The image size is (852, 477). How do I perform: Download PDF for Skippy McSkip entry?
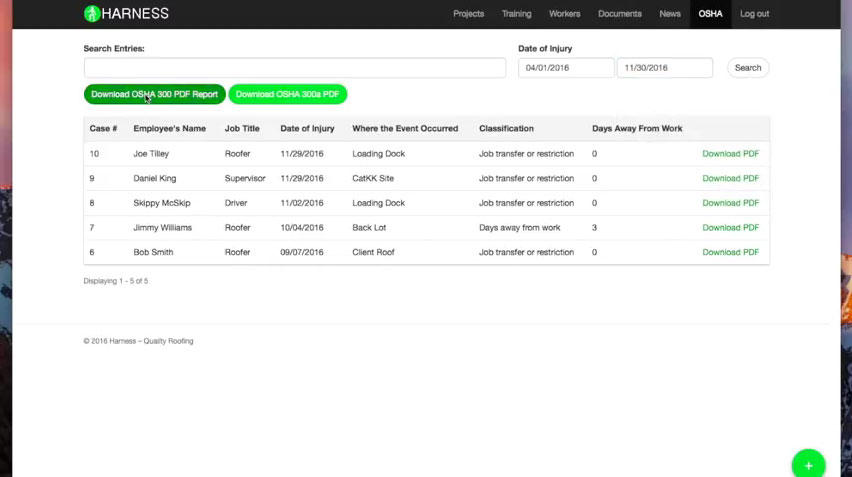click(730, 203)
